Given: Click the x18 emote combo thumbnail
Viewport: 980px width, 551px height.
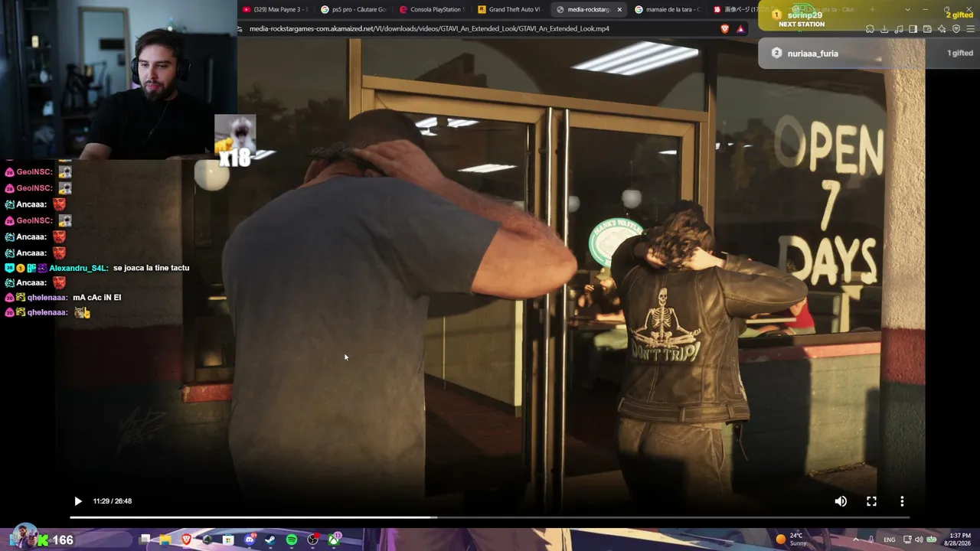Looking at the screenshot, I should point(235,139).
